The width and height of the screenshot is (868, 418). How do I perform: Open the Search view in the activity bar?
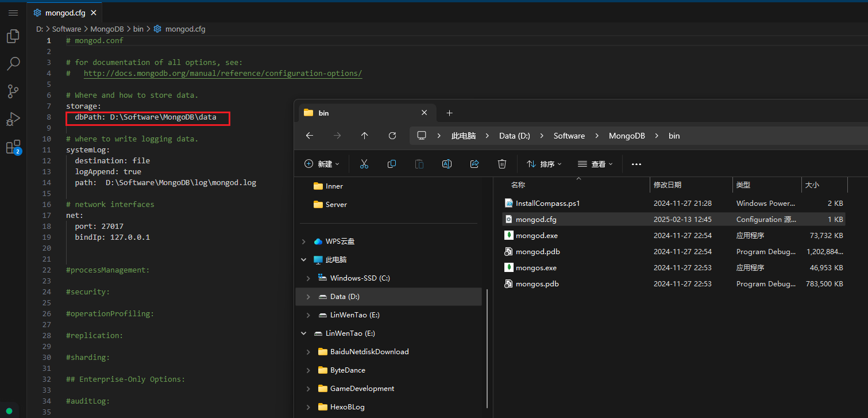tap(13, 64)
